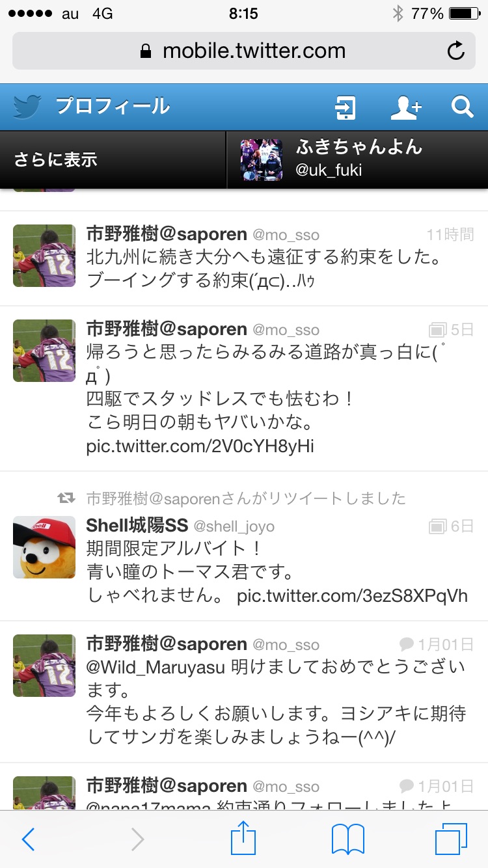The height and width of the screenshot is (868, 488).
Task: Go back with Safari's back arrow
Action: click(28, 839)
